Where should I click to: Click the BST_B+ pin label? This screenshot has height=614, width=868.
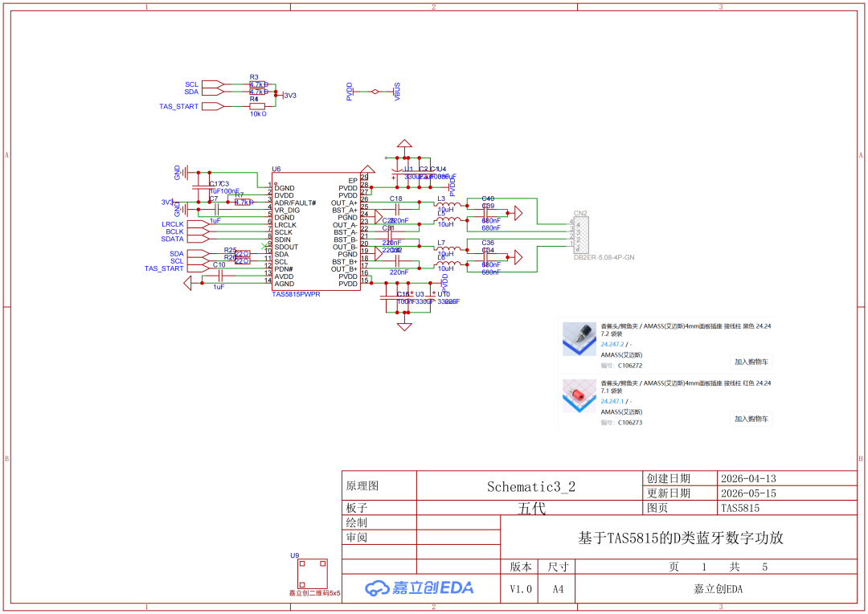pyautogui.click(x=344, y=262)
